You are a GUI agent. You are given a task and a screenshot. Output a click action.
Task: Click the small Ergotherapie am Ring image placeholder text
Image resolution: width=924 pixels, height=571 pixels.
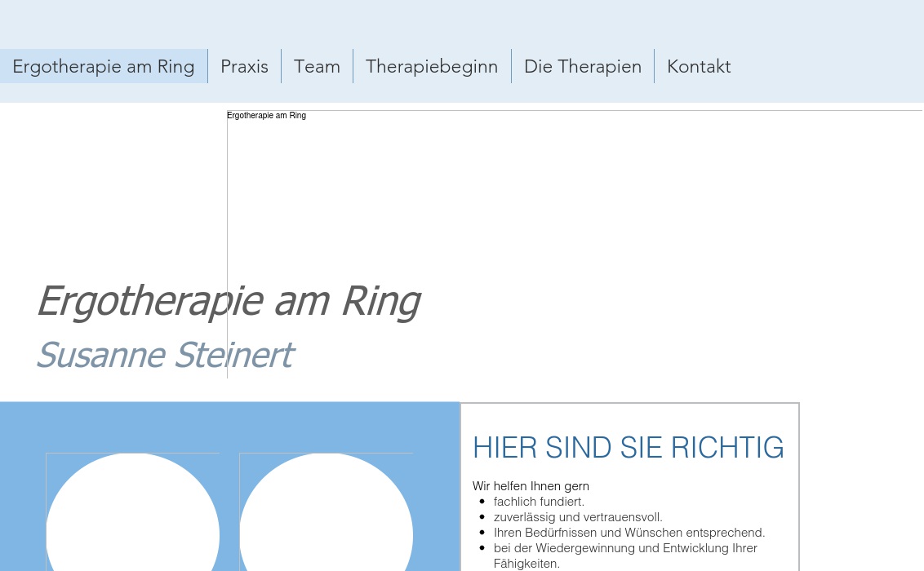point(267,116)
